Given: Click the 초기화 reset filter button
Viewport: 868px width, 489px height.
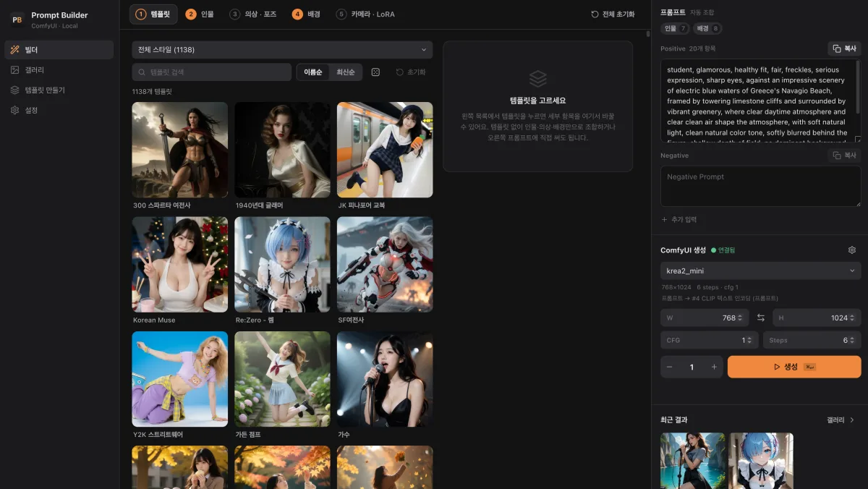Looking at the screenshot, I should (x=411, y=72).
